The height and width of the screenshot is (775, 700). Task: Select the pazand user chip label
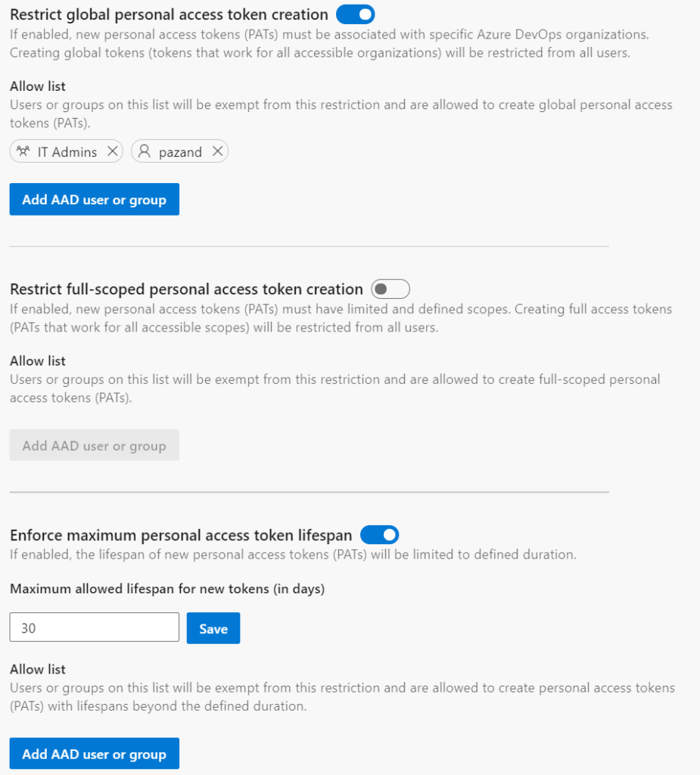pos(180,152)
